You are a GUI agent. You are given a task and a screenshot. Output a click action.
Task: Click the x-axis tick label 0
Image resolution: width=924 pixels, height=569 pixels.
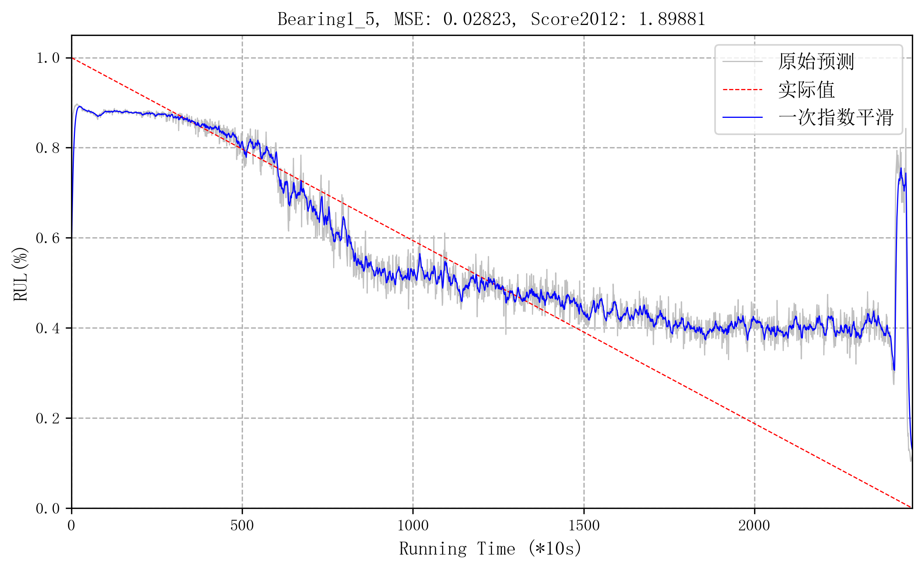pyautogui.click(x=71, y=526)
